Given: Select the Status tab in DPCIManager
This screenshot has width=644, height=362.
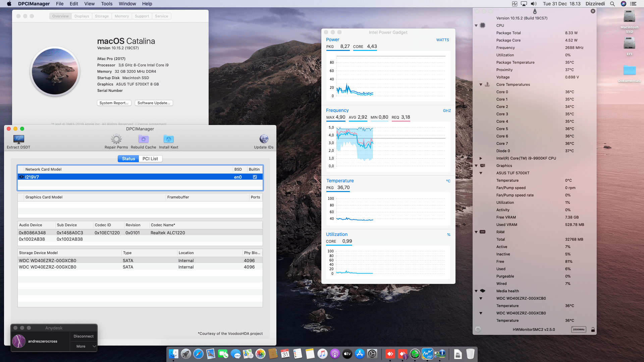Looking at the screenshot, I should [x=128, y=159].
